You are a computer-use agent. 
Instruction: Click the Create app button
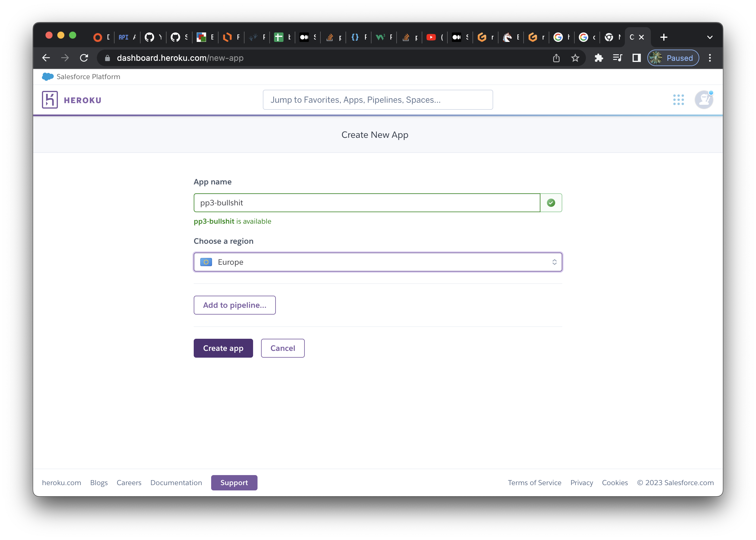223,348
